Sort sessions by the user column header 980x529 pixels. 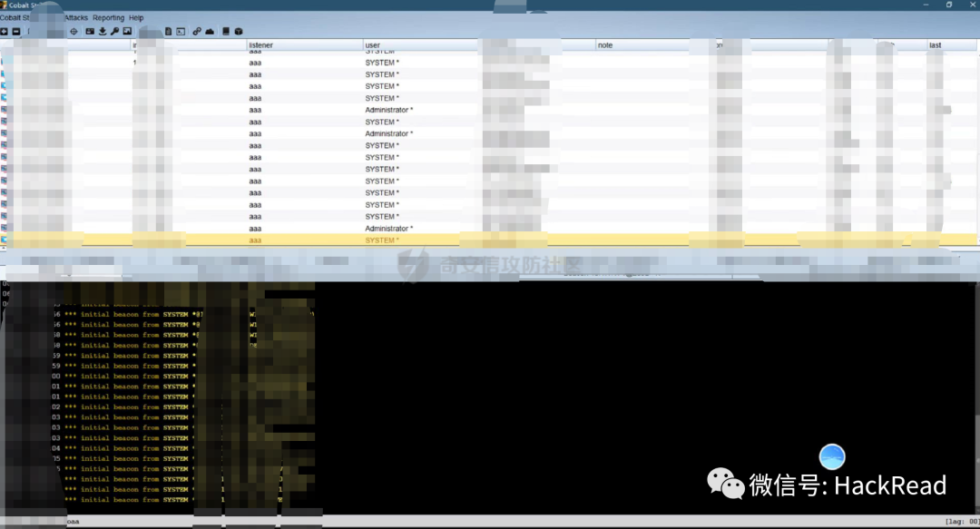pos(422,45)
